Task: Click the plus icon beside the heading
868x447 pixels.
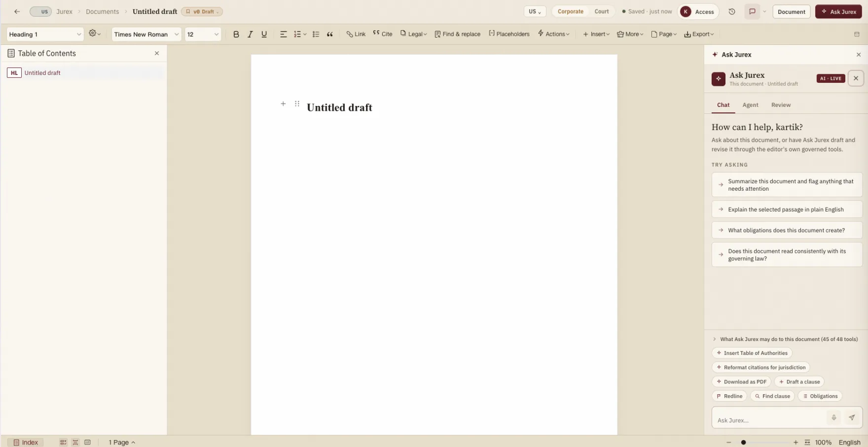Action: click(x=283, y=103)
